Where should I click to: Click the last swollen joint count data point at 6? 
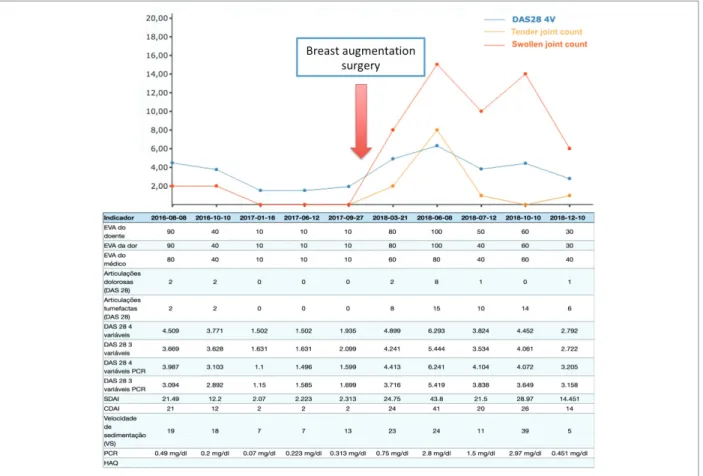(569, 148)
